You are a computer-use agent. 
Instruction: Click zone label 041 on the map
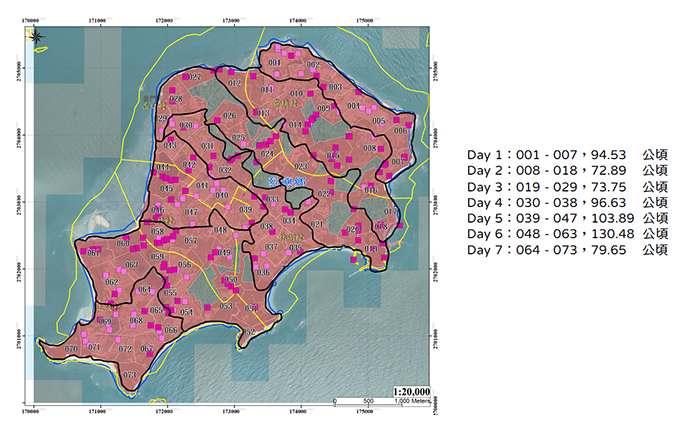(x=202, y=186)
